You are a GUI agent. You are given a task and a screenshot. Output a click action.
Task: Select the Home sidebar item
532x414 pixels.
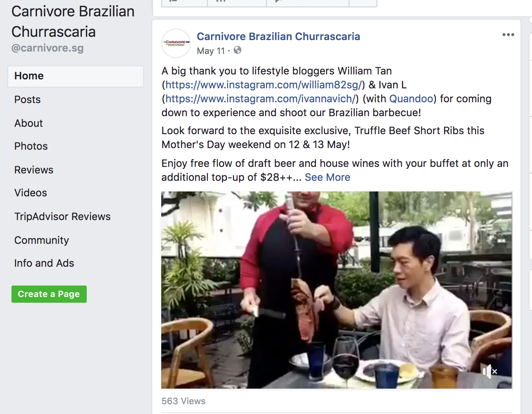pyautogui.click(x=76, y=76)
